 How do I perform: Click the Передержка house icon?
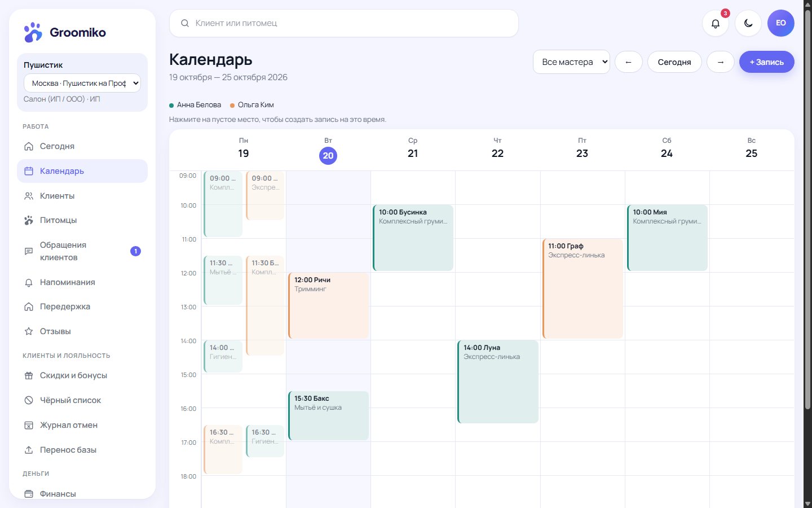click(29, 306)
